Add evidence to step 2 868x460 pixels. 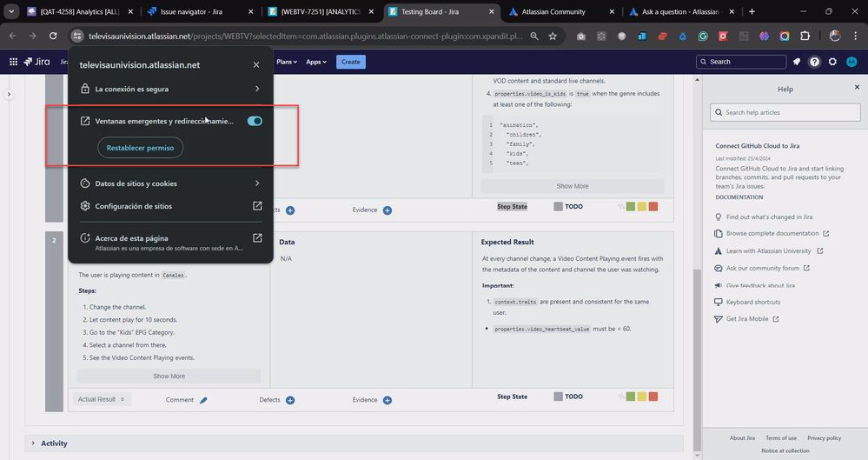[388, 400]
